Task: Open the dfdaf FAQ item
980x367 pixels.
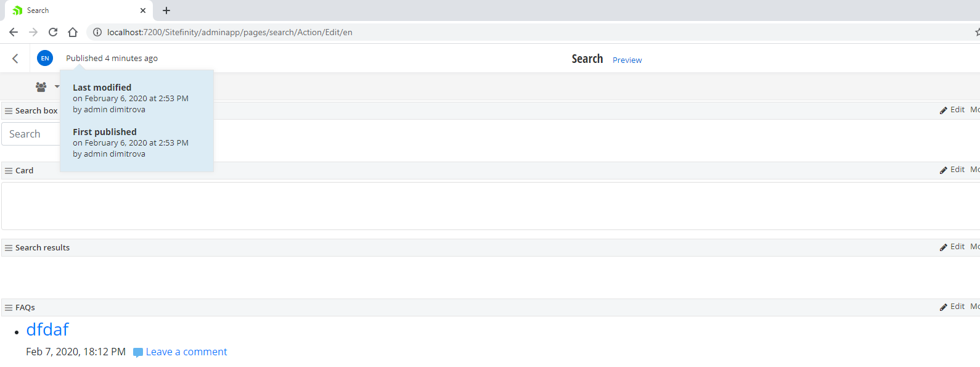Action: point(47,329)
